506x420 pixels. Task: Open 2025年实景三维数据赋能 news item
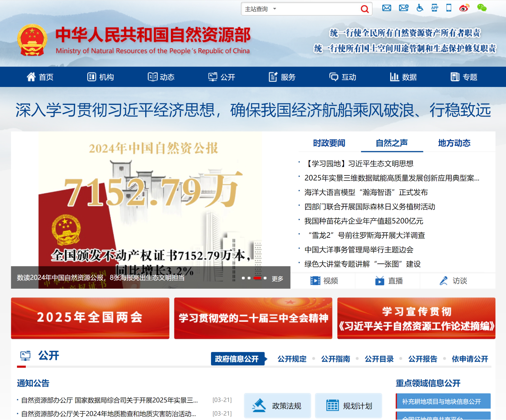392,178
